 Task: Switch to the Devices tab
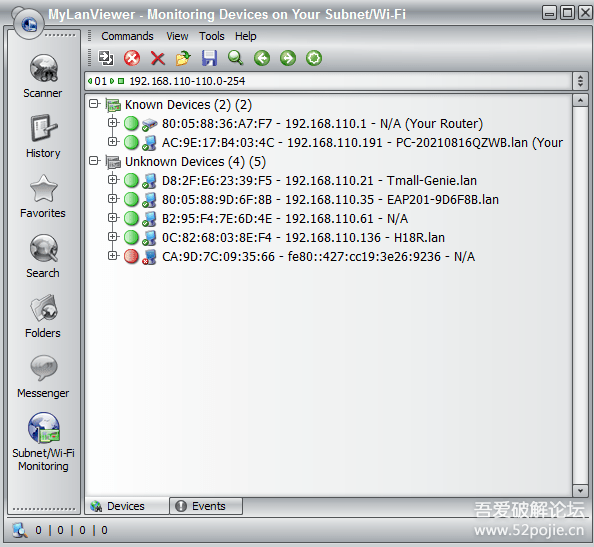127,506
